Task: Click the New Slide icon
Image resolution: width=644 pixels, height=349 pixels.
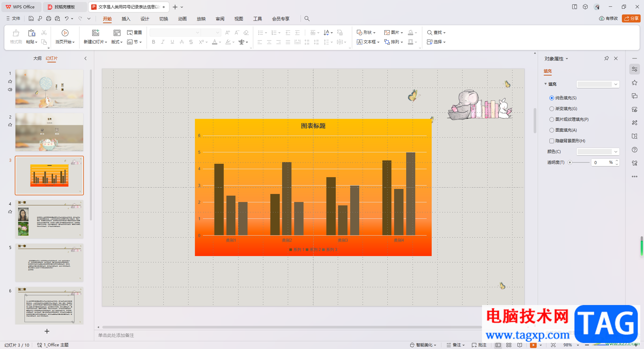Action: [96, 33]
